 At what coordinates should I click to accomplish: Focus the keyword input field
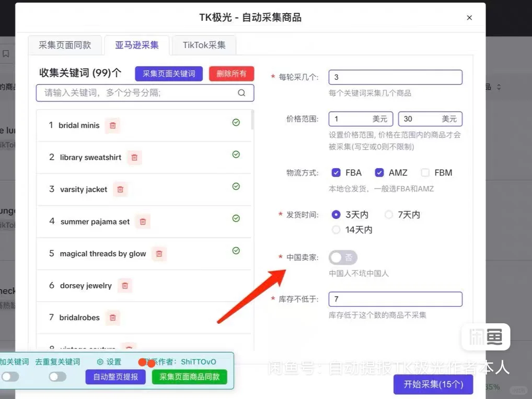click(x=145, y=93)
